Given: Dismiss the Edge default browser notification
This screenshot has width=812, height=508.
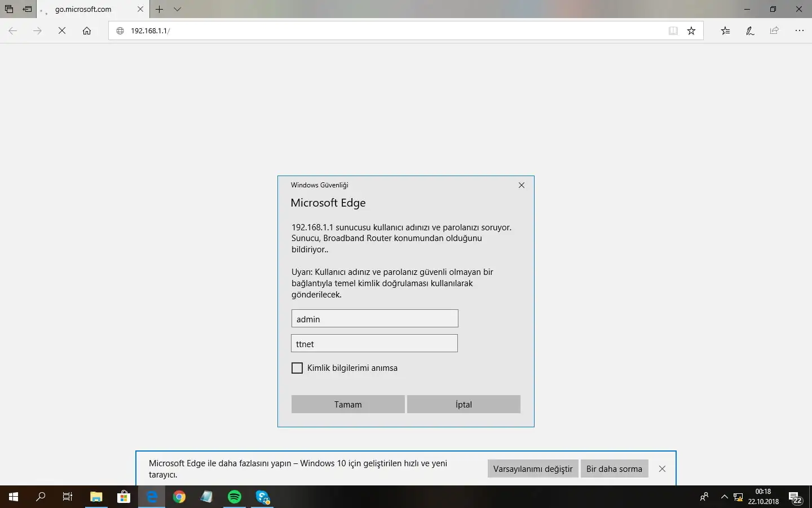Looking at the screenshot, I should click(x=663, y=468).
